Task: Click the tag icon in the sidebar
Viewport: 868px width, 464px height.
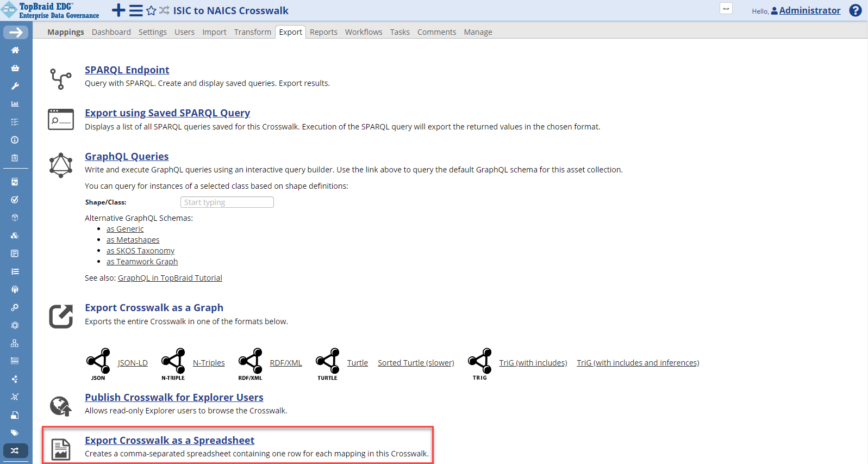Action: [x=15, y=433]
